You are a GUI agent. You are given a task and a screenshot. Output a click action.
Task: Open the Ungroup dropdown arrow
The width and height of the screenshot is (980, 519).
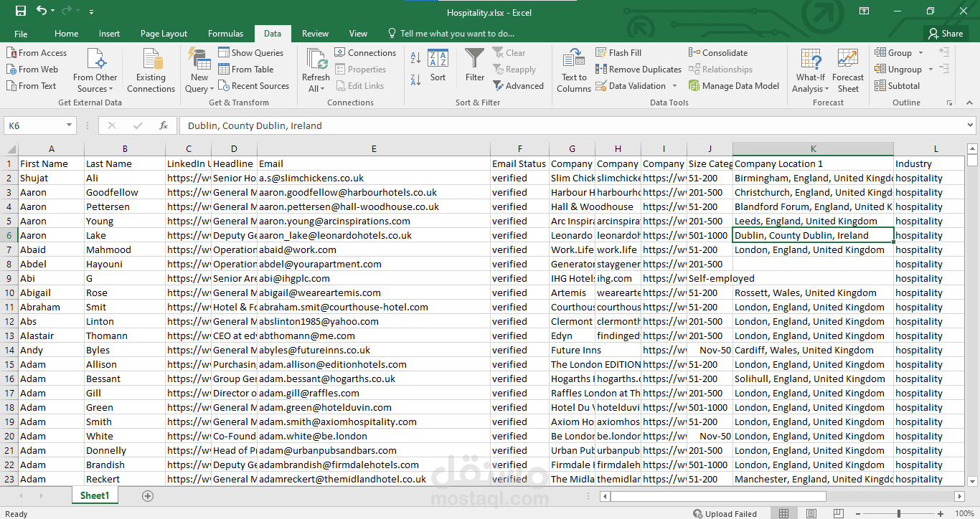click(930, 70)
